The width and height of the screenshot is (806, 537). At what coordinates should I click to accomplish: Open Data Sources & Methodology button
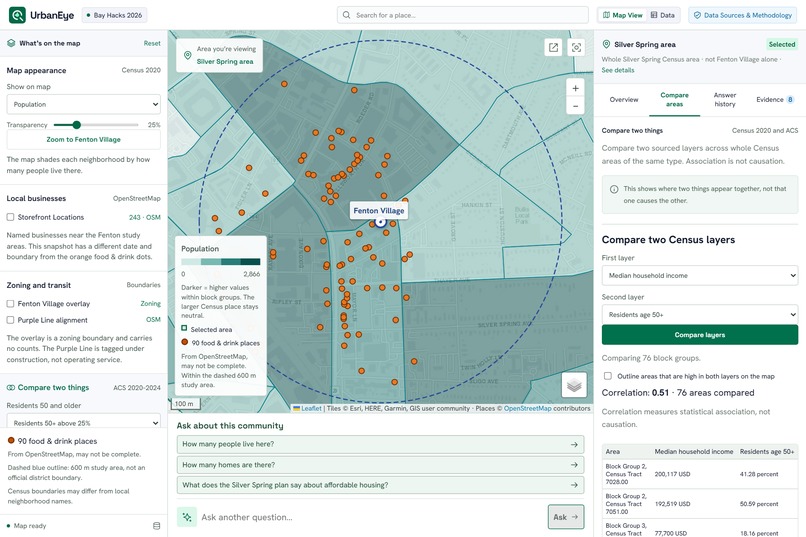(x=743, y=15)
